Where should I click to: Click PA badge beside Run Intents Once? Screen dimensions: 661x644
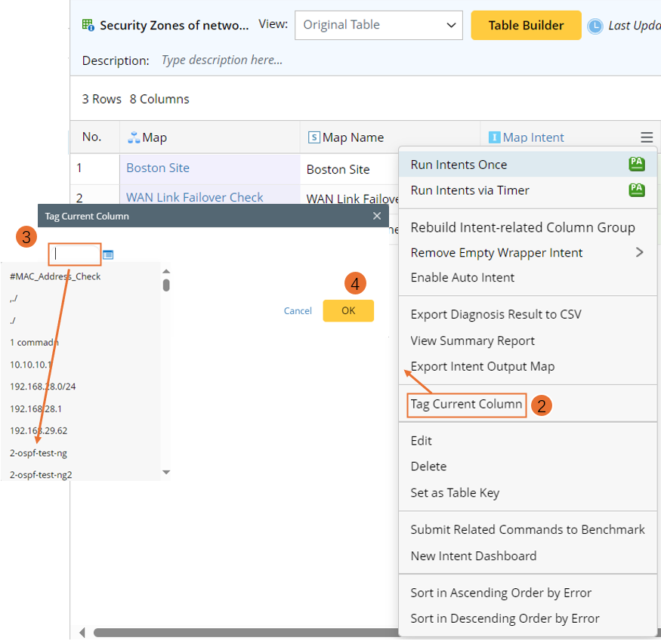[636, 165]
